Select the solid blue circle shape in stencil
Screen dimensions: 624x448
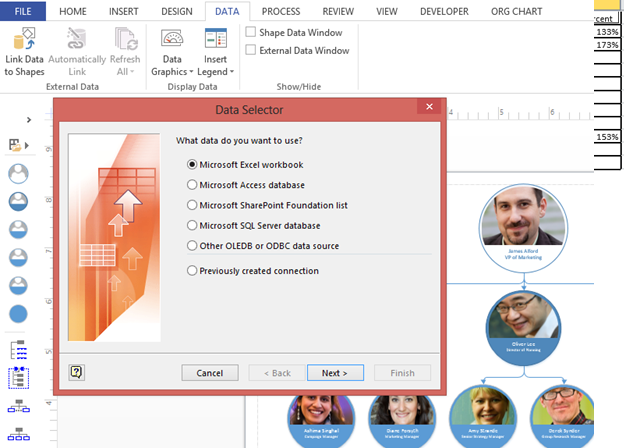pyautogui.click(x=19, y=314)
